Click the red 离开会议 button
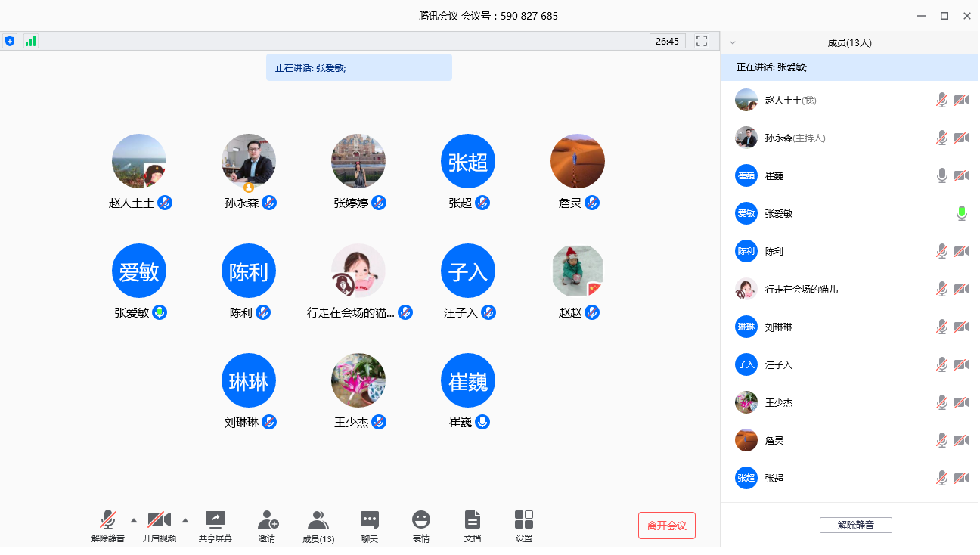The height and width of the screenshot is (555, 980). click(666, 526)
